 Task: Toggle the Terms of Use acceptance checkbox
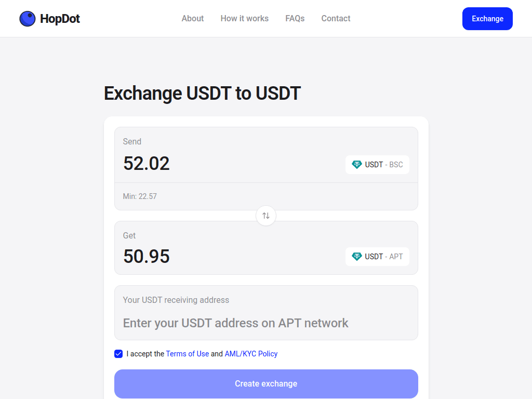(x=118, y=354)
